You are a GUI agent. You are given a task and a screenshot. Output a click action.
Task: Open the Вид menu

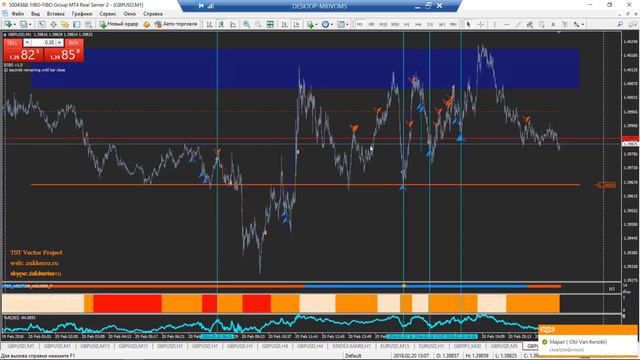[x=36, y=14]
